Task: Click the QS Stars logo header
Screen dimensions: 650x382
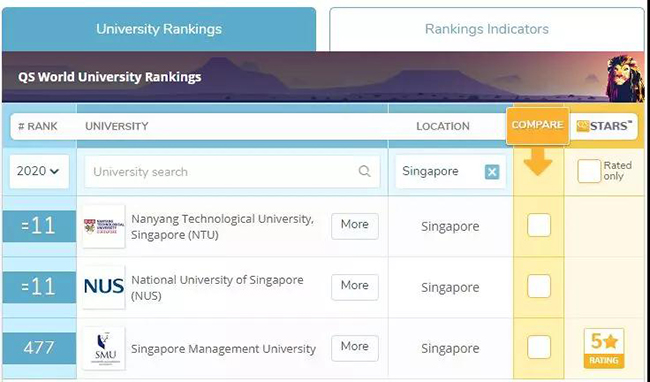Action: 604,126
